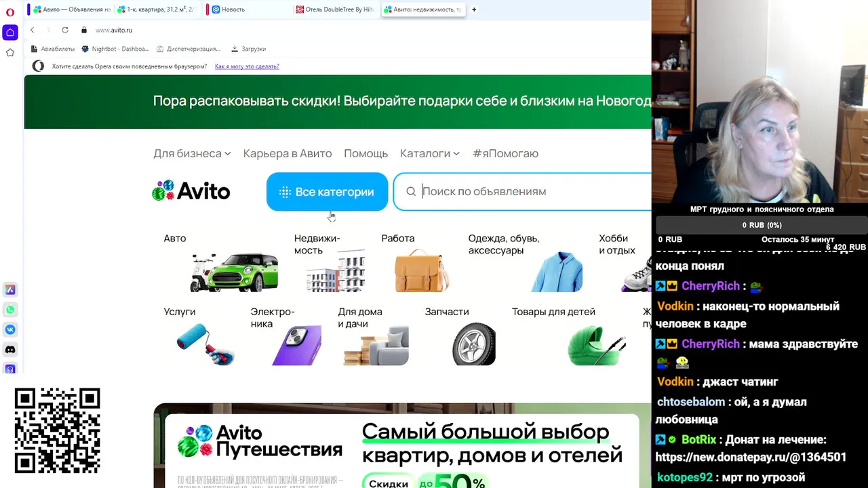The width and height of the screenshot is (868, 488).
Task: Open the Авиабилеты bookmark
Action: (53, 49)
